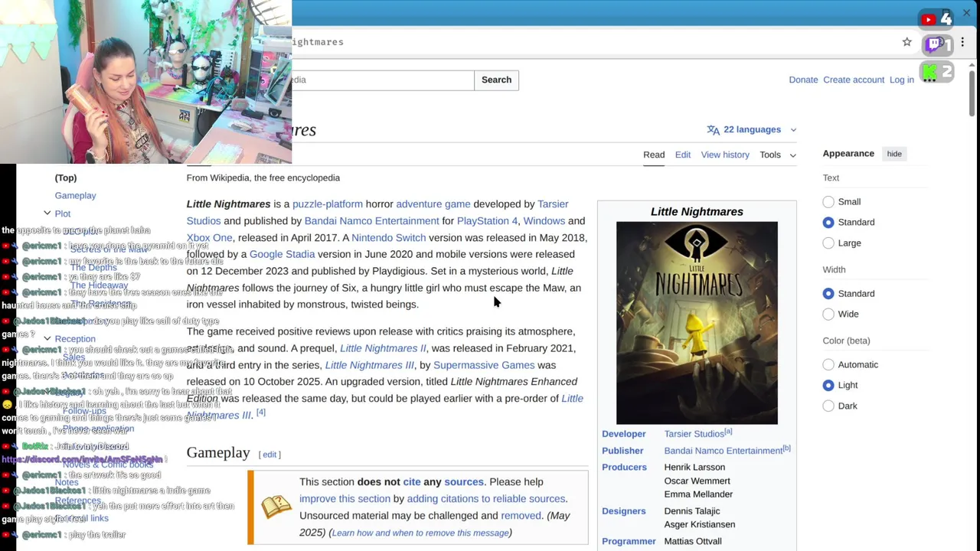Open the 22 languages dropdown
This screenshot has height=551, width=980.
[752, 130]
